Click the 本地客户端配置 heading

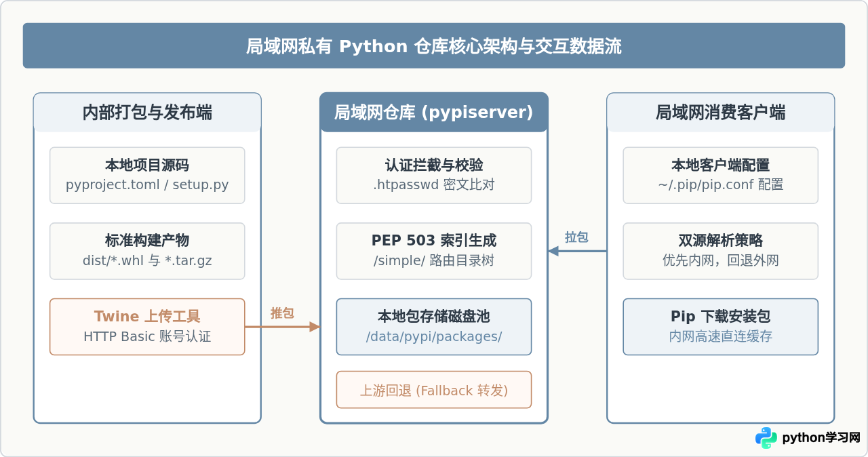721,165
